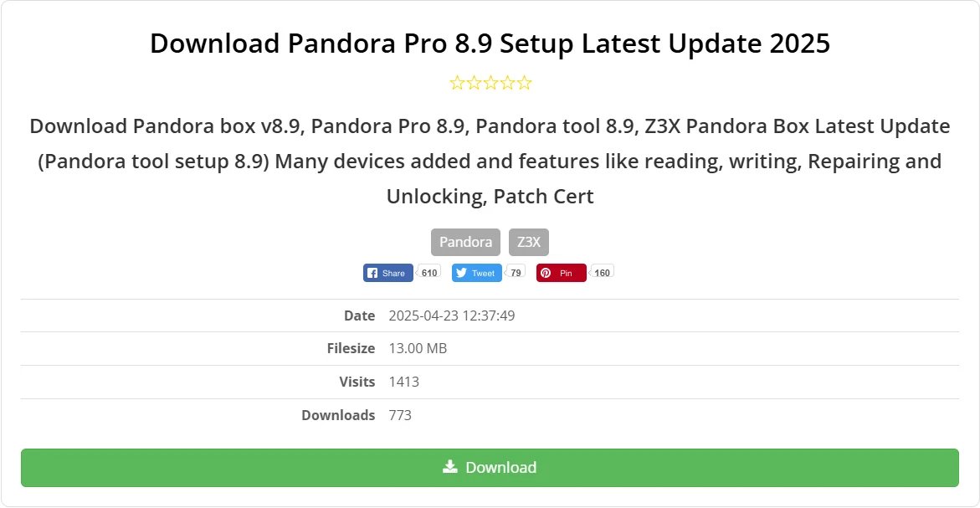The width and height of the screenshot is (980, 508).
Task: Click the 79 tweet counter
Action: (515, 272)
